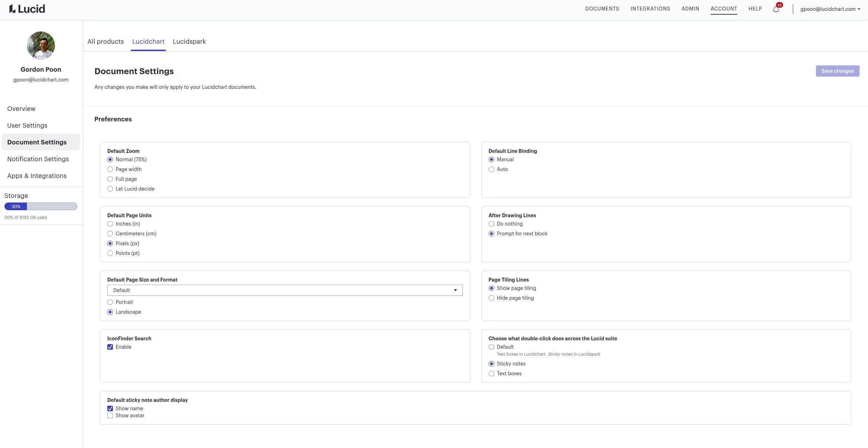The image size is (868, 448).
Task: Click the Lucid logo
Action: click(27, 9)
